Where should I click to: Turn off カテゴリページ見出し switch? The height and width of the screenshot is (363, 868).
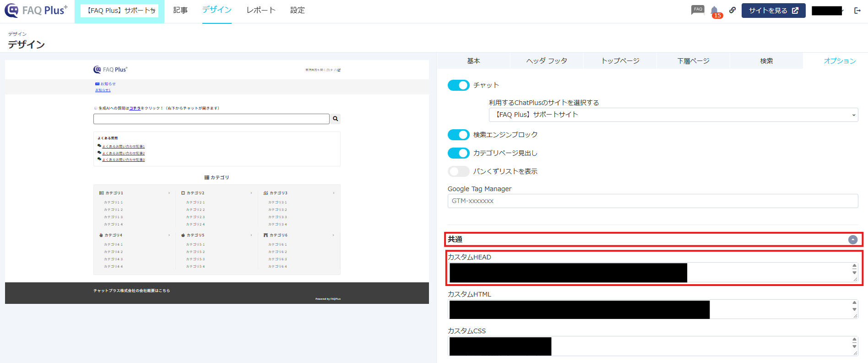(458, 153)
